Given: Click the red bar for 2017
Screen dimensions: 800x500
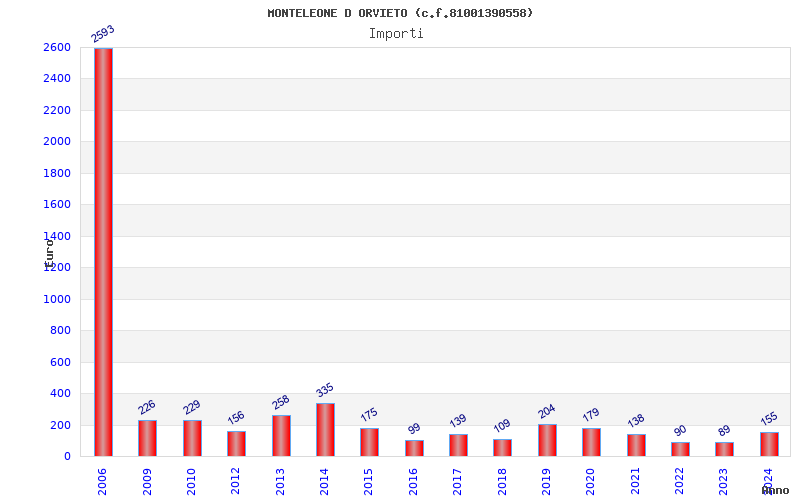Looking at the screenshot, I should pos(458,445).
